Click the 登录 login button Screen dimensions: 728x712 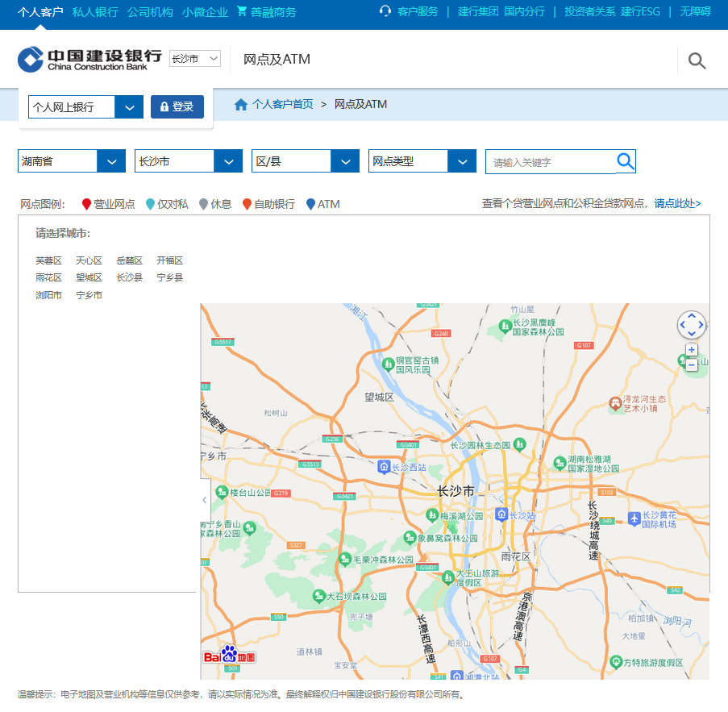click(177, 106)
